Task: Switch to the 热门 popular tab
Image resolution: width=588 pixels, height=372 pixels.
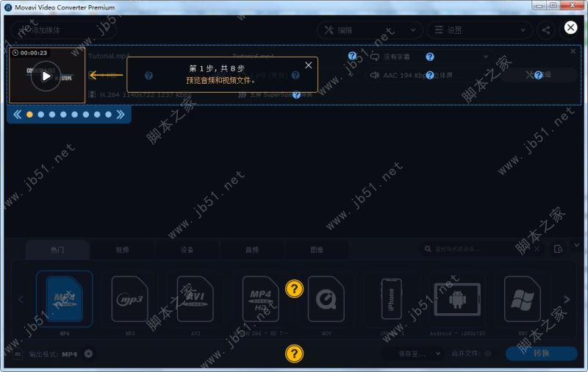Action: tap(57, 250)
